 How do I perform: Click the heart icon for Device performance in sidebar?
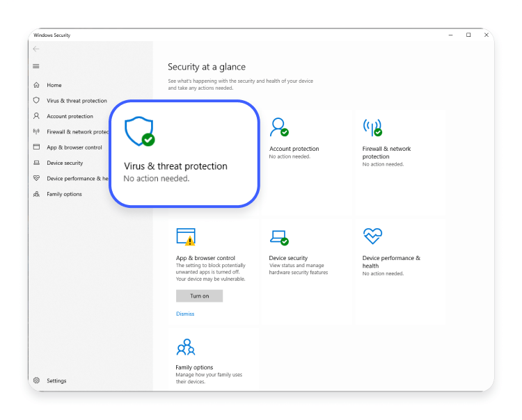pyautogui.click(x=37, y=178)
